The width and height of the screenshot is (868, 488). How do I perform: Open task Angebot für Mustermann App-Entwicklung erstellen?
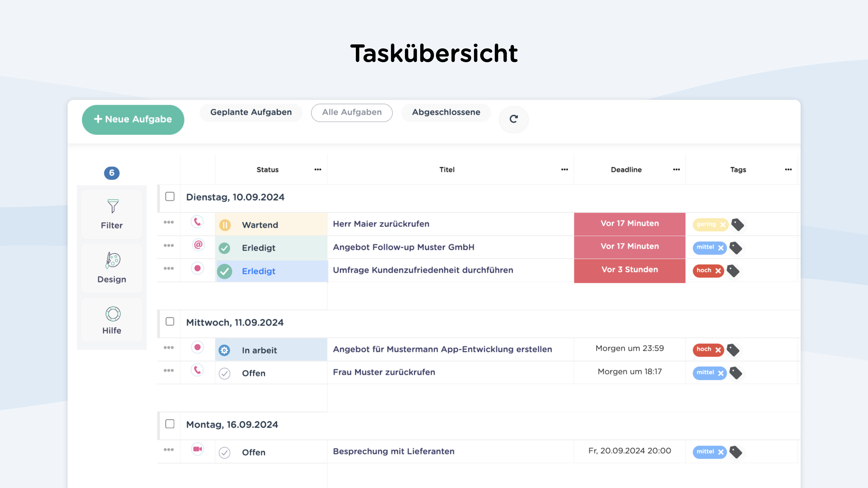[442, 349]
